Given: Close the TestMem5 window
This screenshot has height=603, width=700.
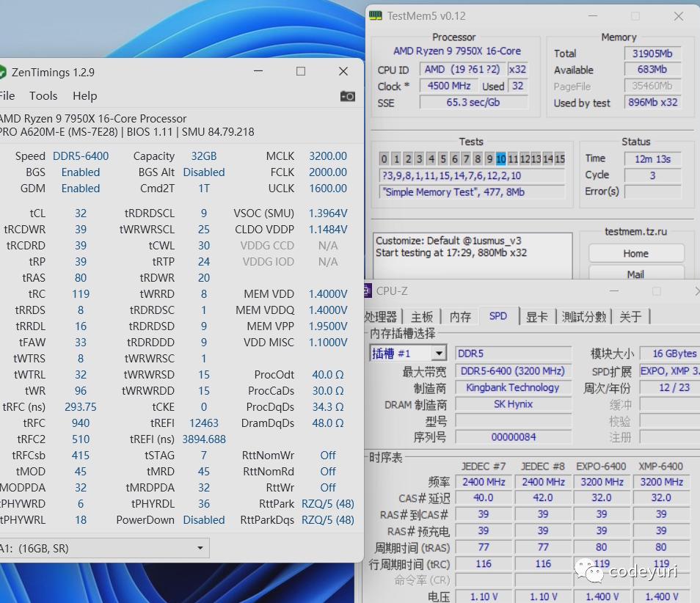Looking at the screenshot, I should pyautogui.click(x=679, y=16).
